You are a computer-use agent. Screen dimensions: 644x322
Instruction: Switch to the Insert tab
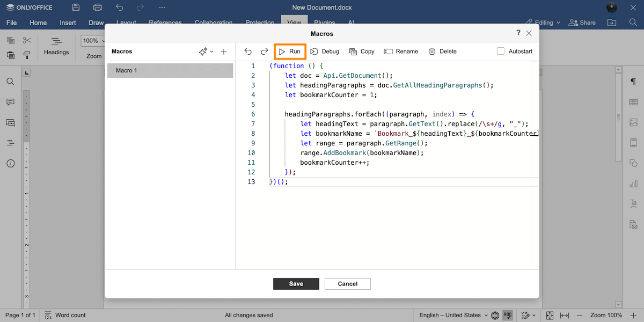(68, 23)
